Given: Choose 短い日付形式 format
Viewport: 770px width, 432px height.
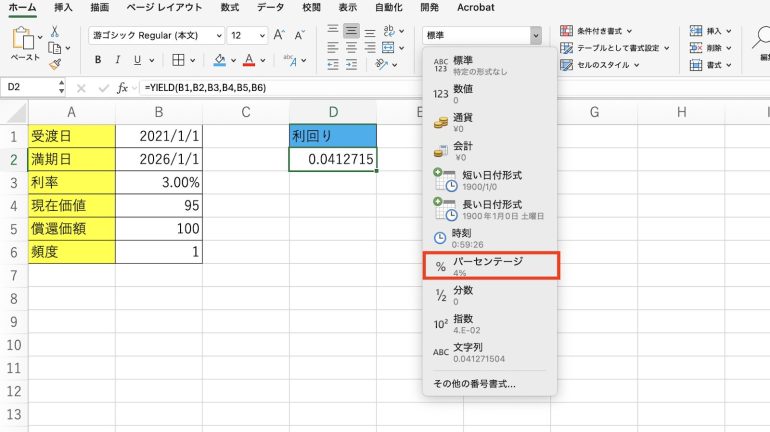Looking at the screenshot, I should tap(490, 180).
